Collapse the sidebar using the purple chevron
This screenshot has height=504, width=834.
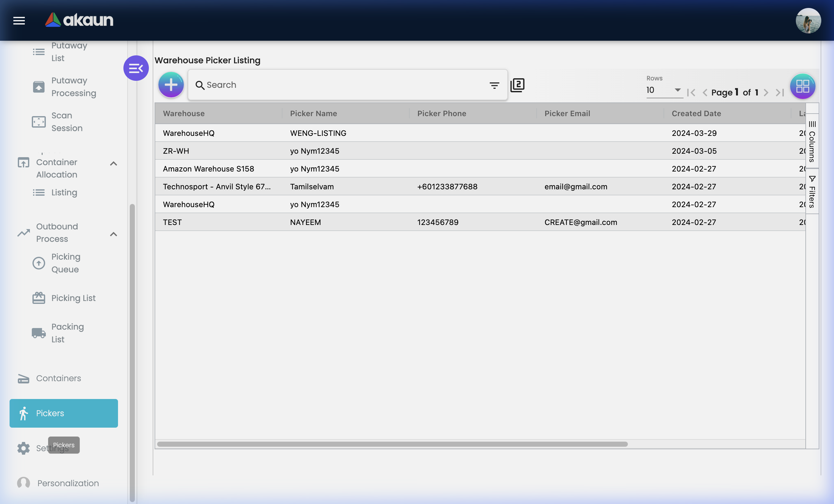pyautogui.click(x=136, y=68)
